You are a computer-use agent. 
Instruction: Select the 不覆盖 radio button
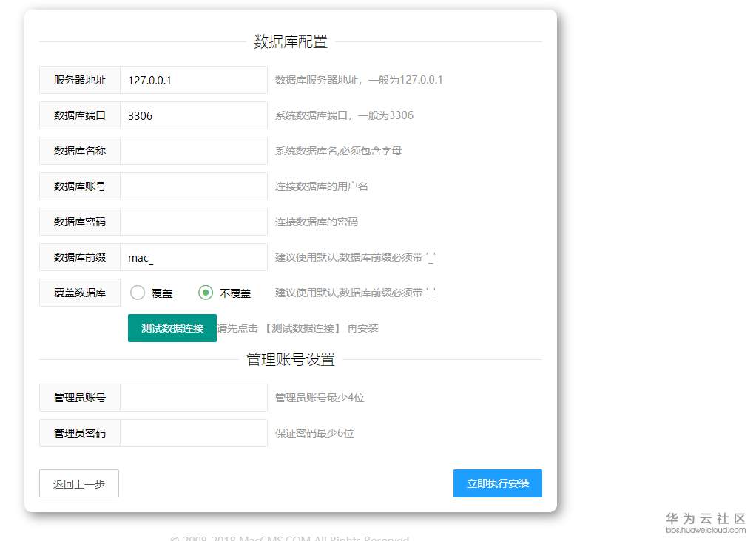pos(205,293)
